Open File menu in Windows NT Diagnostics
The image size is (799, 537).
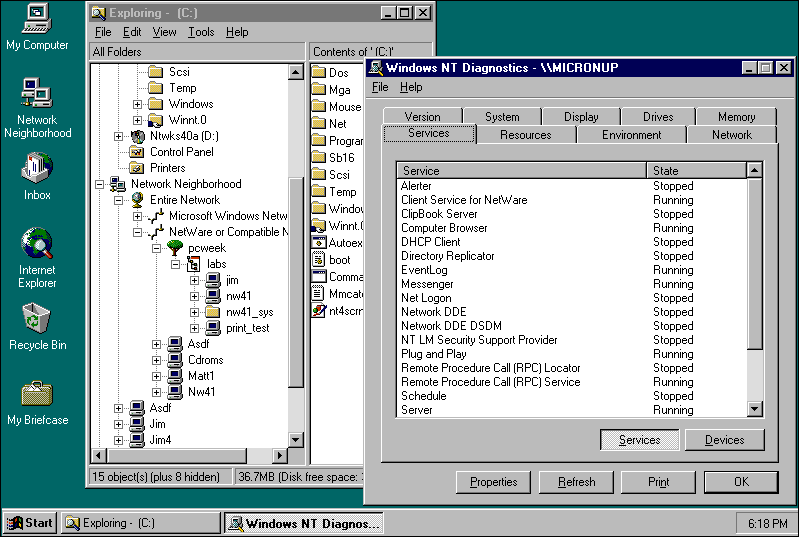(x=380, y=87)
